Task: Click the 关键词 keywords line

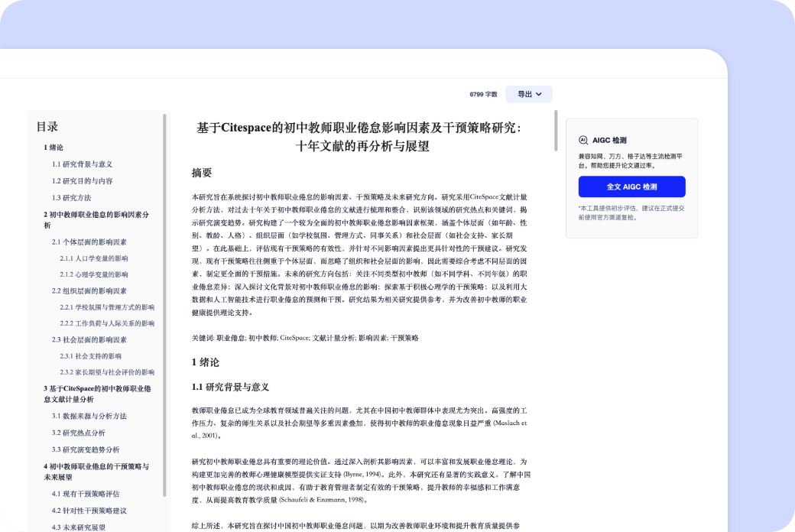Action: click(x=305, y=337)
